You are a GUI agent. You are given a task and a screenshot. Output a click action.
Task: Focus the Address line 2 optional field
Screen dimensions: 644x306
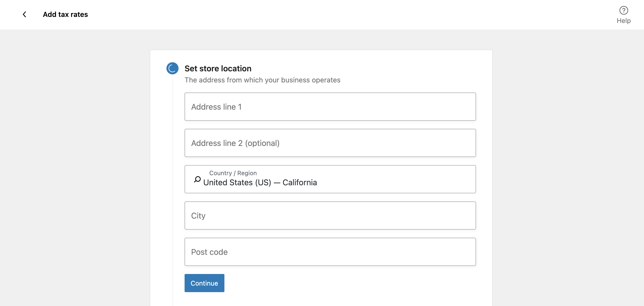pyautogui.click(x=330, y=143)
